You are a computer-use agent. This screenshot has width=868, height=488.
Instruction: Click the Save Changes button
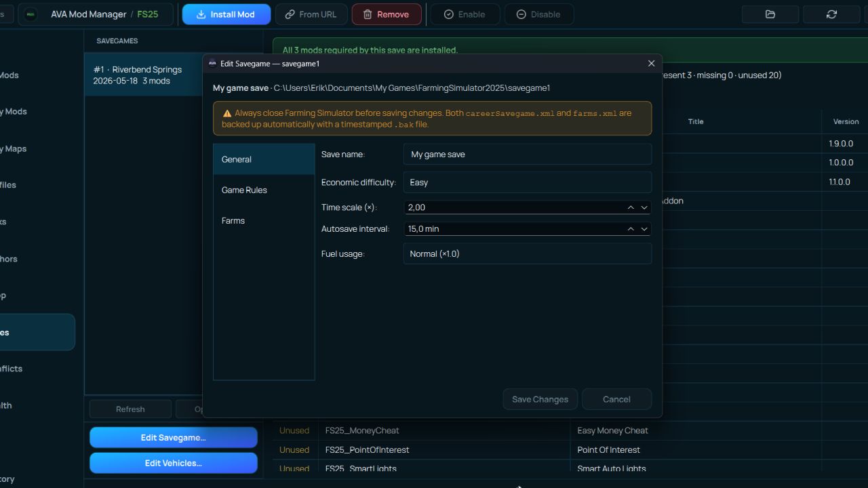point(540,399)
